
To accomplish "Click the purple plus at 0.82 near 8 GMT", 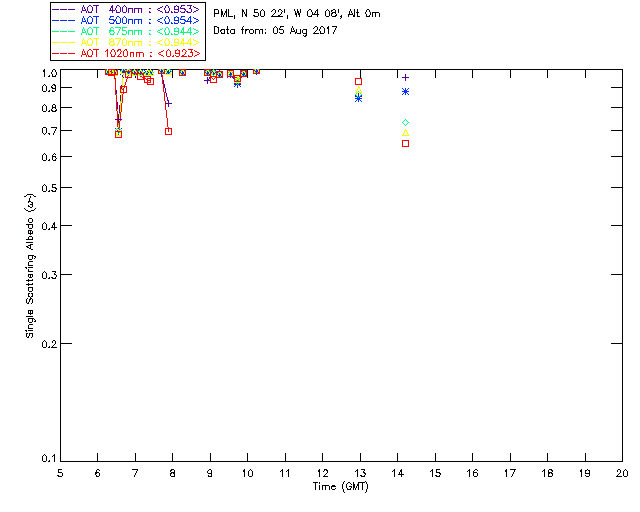I will click(x=168, y=104).
